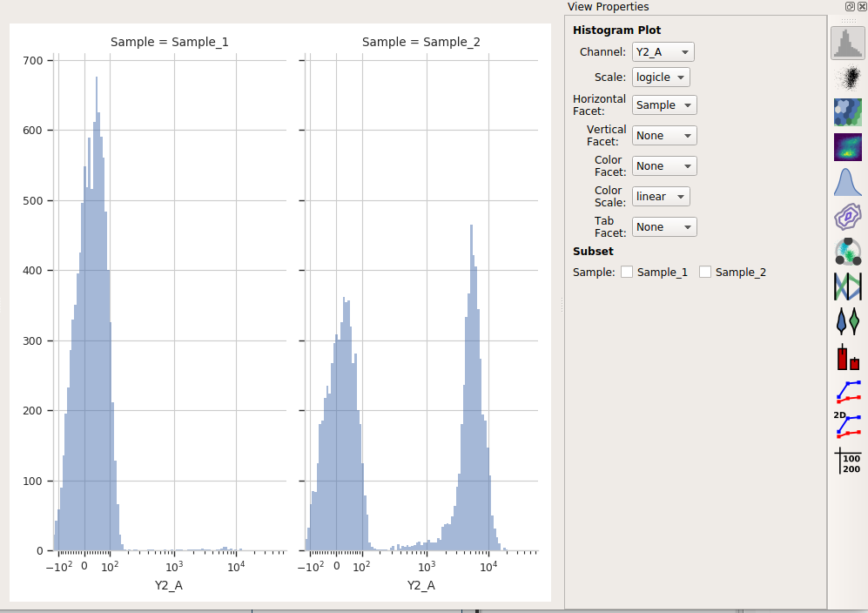Expand the Horizontal Facet dropdown
Viewport: 868px width, 613px height.
[664, 105]
